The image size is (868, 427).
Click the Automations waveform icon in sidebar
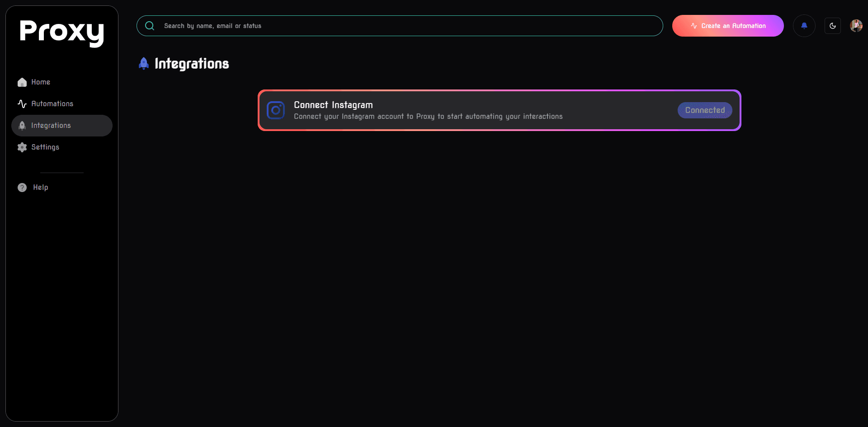[x=22, y=104]
